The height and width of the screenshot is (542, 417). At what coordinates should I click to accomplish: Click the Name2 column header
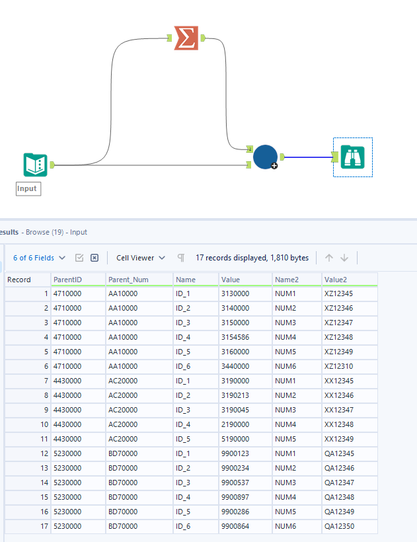(297, 280)
